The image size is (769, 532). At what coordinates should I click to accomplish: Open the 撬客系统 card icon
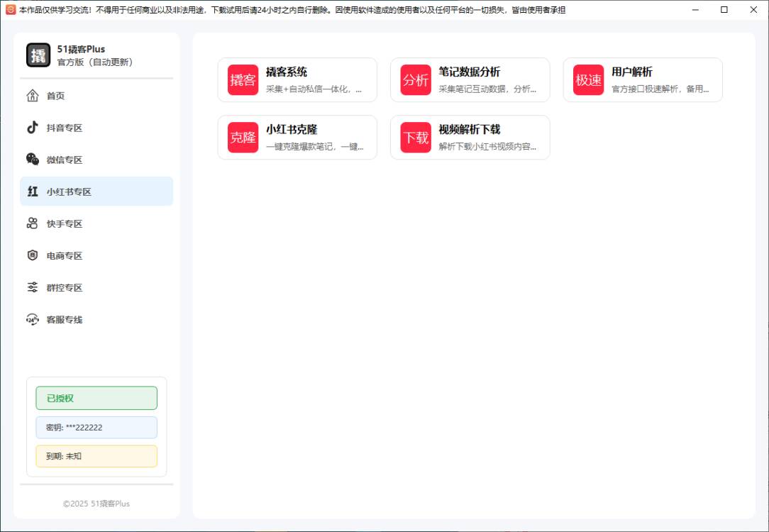[243, 79]
